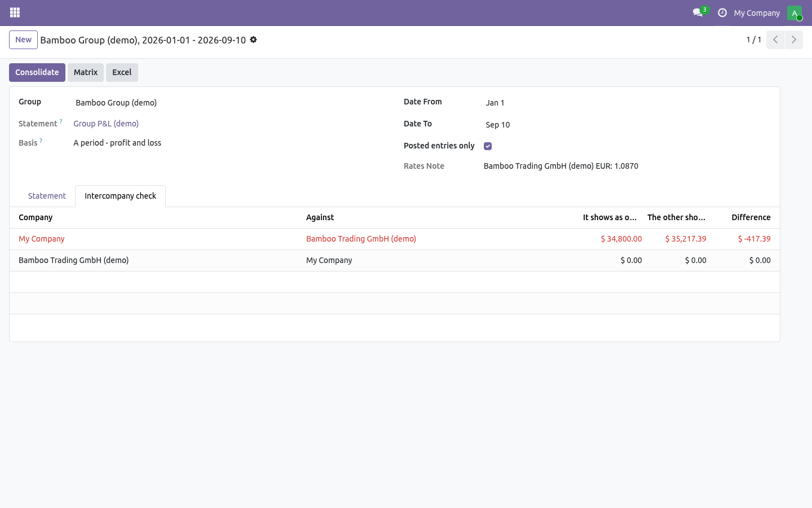Go to the next record arrow
The width and height of the screenshot is (812, 508).
793,40
